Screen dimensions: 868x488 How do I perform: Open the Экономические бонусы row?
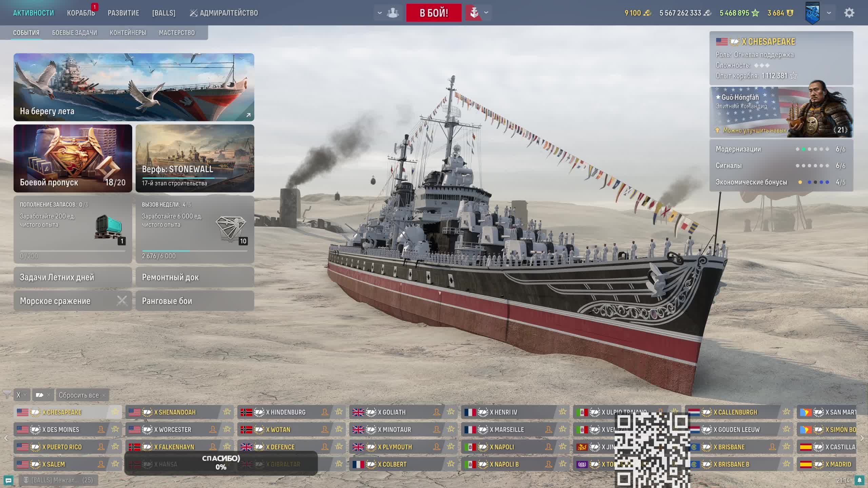click(781, 182)
